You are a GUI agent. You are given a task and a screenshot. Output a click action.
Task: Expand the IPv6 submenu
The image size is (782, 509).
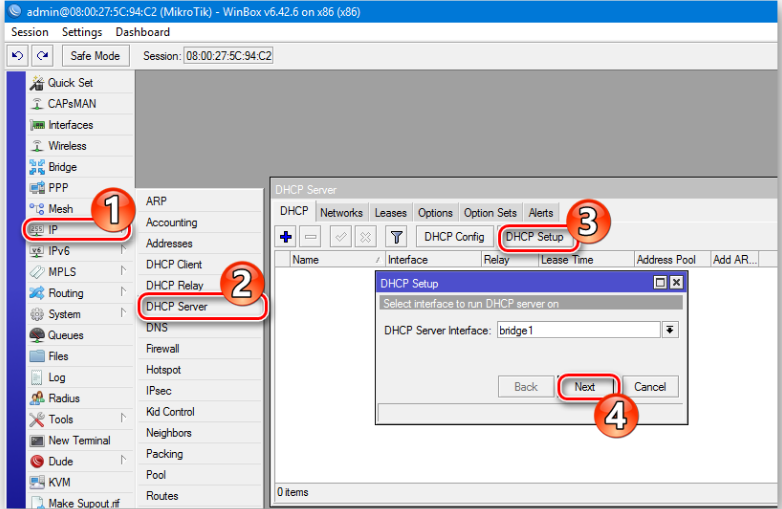tap(123, 249)
